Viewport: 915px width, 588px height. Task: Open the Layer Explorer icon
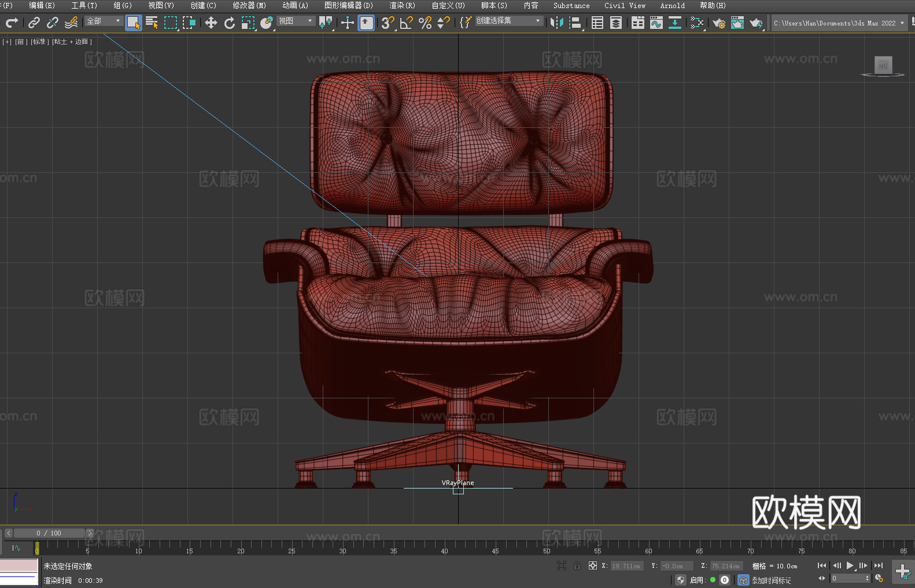616,23
